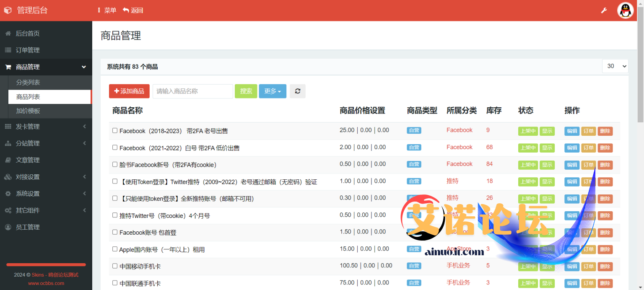Open the www.ocbbs.com footer link

46,283
